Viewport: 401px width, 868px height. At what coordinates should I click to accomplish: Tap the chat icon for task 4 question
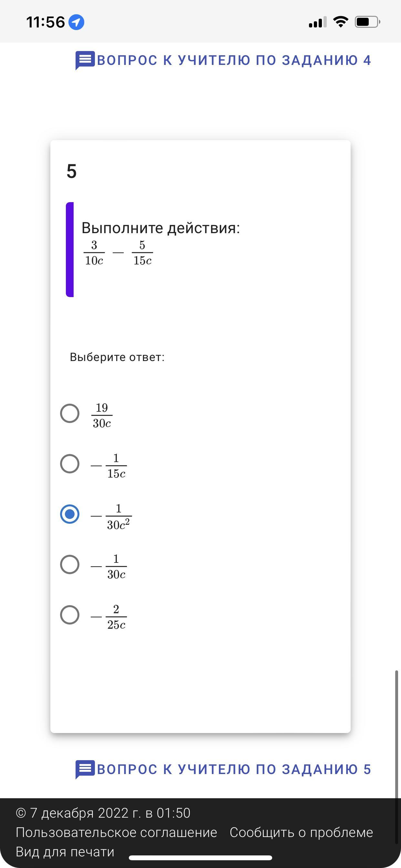pyautogui.click(x=85, y=60)
